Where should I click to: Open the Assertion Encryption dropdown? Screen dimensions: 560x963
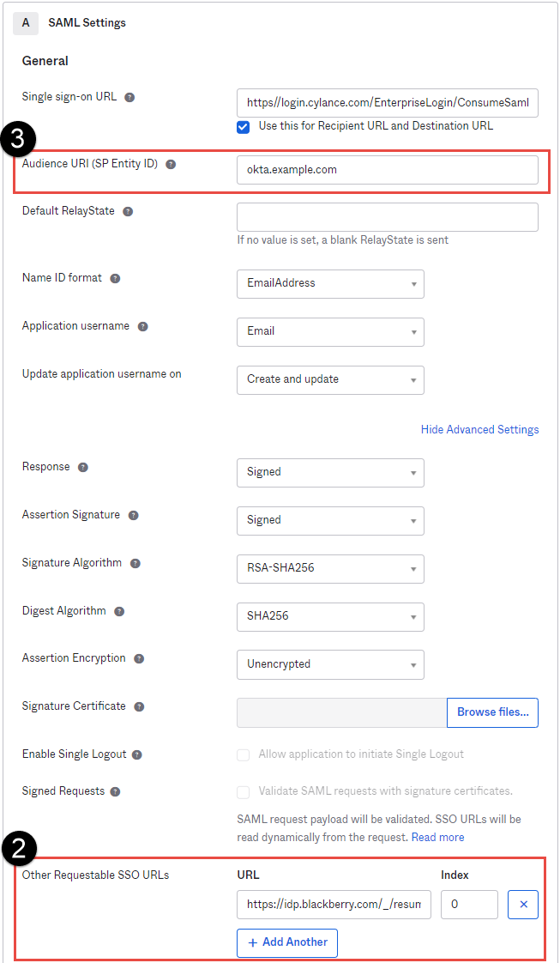pos(330,664)
